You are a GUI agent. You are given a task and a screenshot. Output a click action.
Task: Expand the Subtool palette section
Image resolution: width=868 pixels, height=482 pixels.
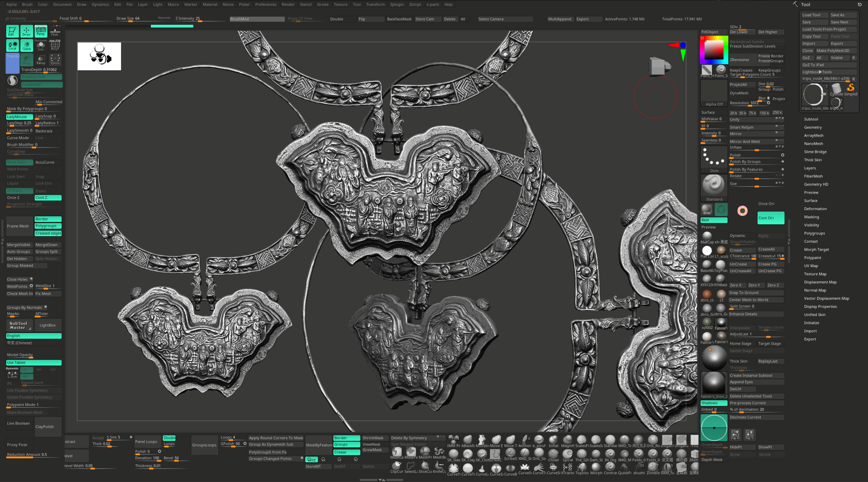click(x=811, y=119)
